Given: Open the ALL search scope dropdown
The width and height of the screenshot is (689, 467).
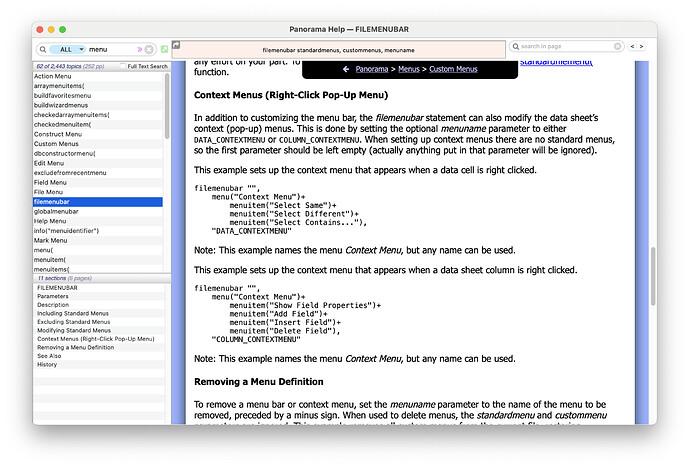Looking at the screenshot, I should (x=67, y=50).
